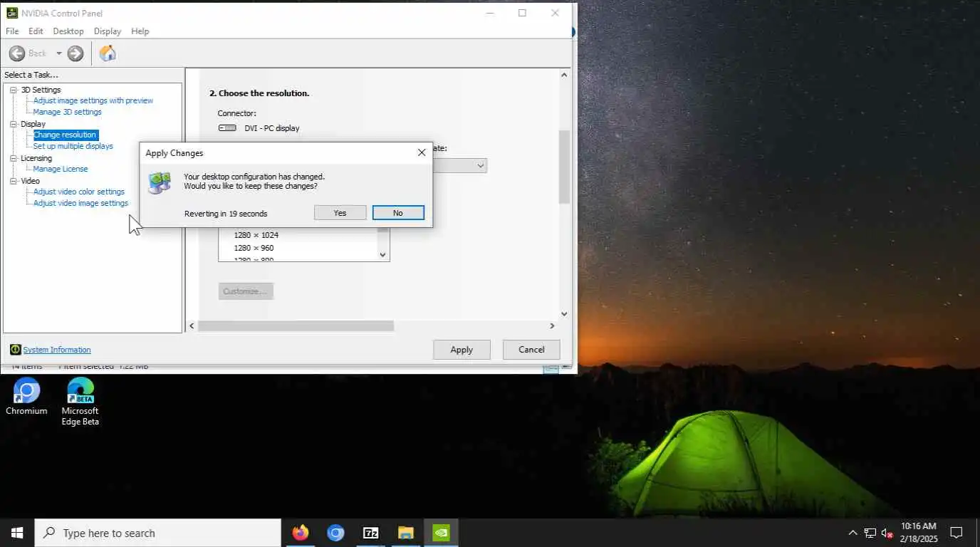Click the horizontal scrollbar thumb
This screenshot has height=547, width=980.
[x=296, y=325]
